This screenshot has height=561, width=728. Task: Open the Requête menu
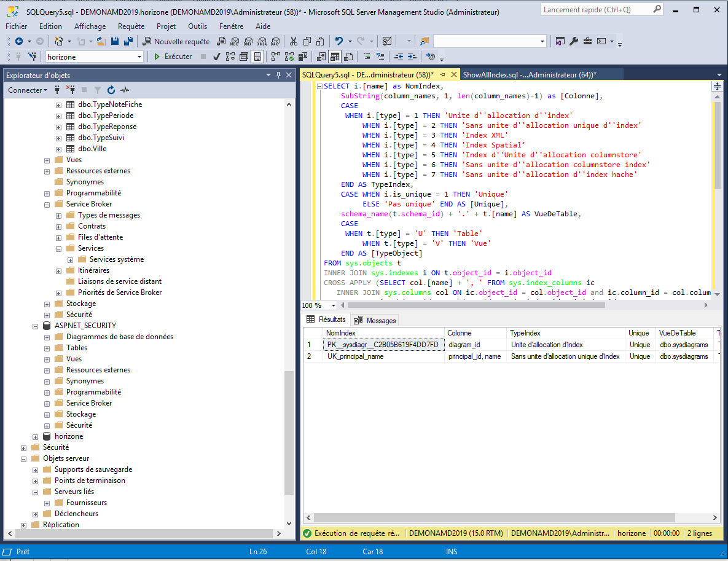131,26
